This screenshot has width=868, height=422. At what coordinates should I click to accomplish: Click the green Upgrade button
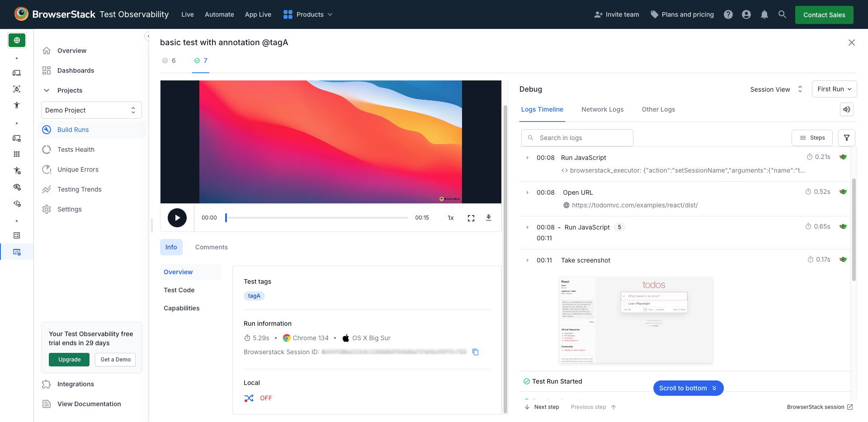click(69, 360)
